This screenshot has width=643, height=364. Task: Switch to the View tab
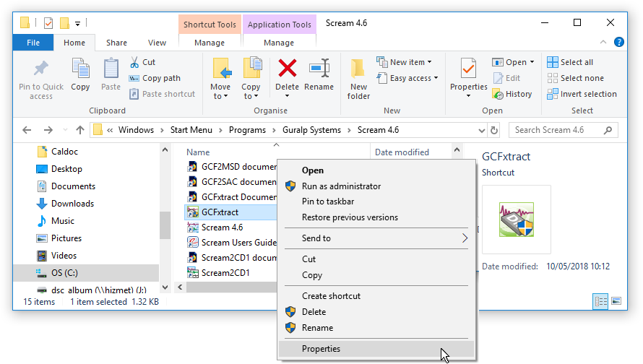point(157,43)
